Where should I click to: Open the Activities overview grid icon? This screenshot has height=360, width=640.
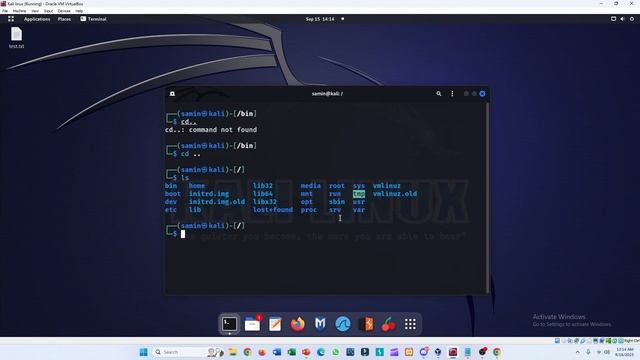[x=11, y=19]
